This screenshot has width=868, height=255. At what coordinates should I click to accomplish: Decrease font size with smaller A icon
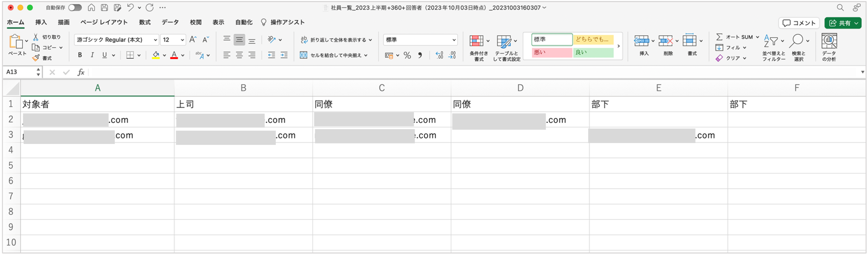coord(206,40)
